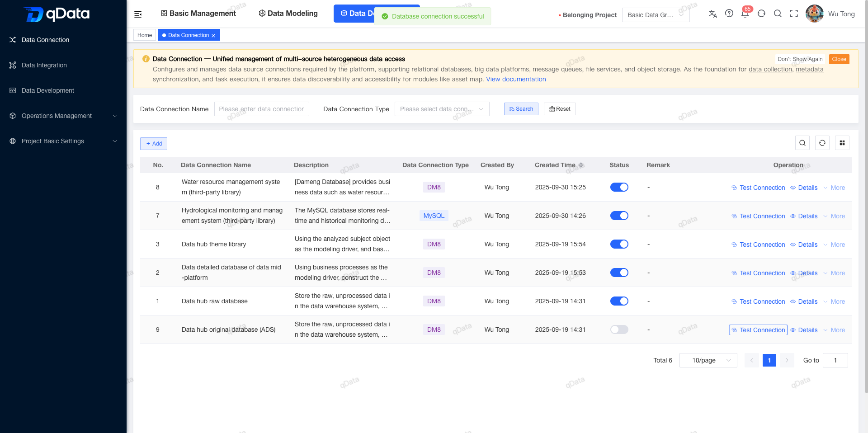
Task: Disable Data hub raw database status
Action: tap(619, 301)
